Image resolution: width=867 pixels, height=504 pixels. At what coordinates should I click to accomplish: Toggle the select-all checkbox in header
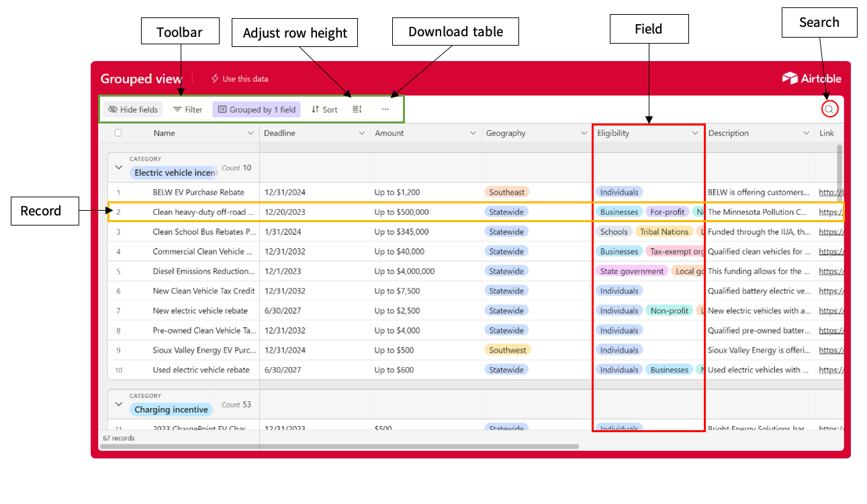point(118,133)
